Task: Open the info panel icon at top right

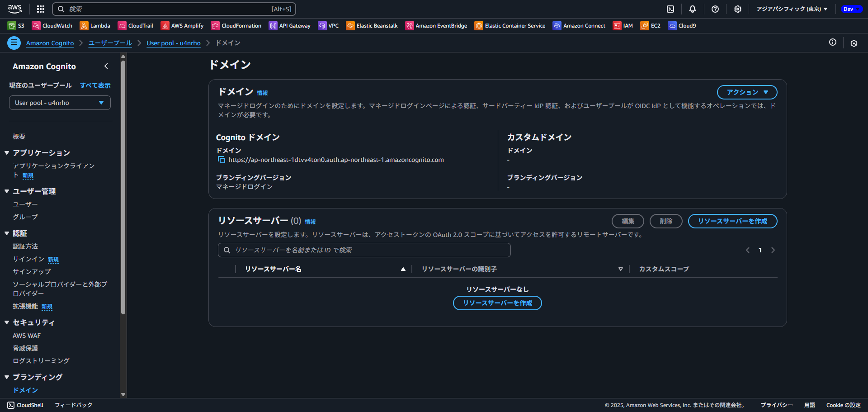Action: pos(833,42)
